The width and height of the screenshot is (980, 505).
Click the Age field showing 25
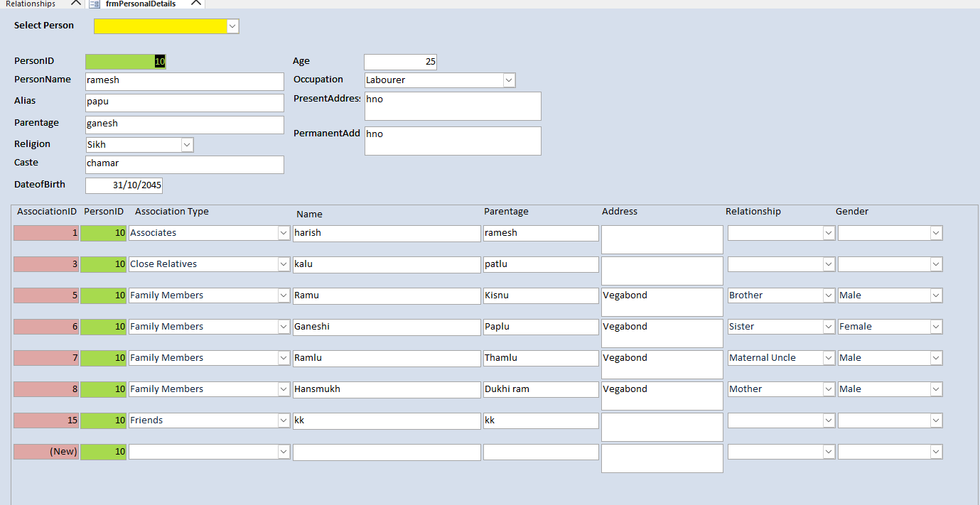(x=400, y=62)
